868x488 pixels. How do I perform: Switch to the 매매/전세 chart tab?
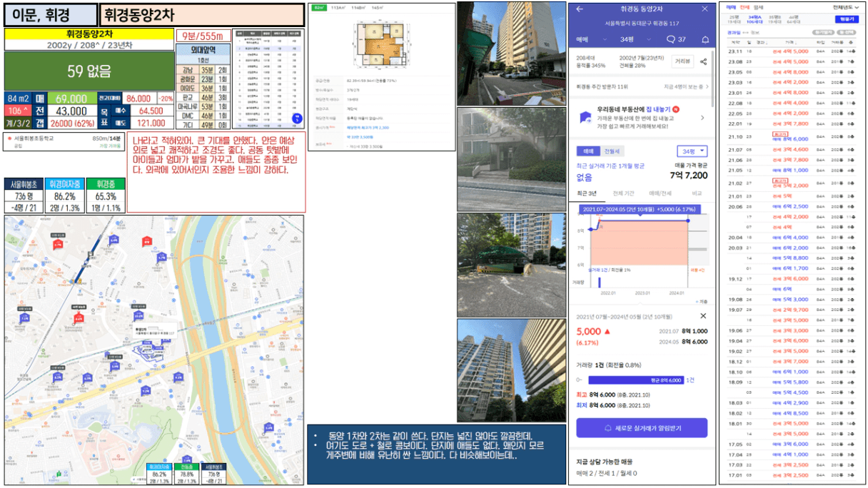[x=660, y=193]
